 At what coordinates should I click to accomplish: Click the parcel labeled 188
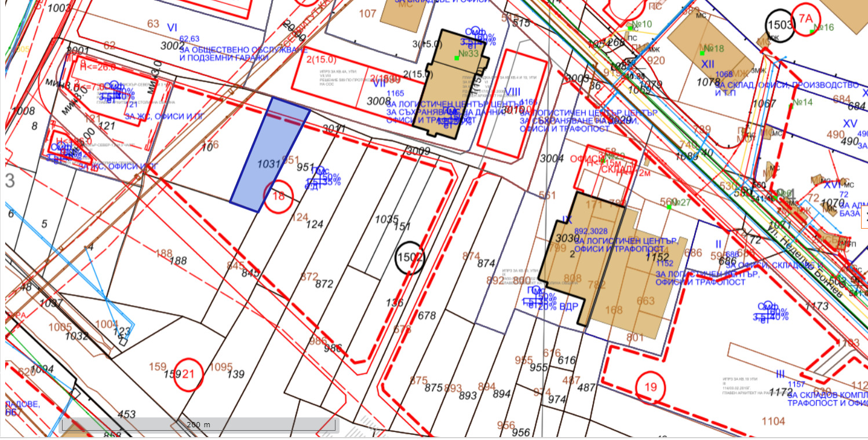pyautogui.click(x=178, y=261)
